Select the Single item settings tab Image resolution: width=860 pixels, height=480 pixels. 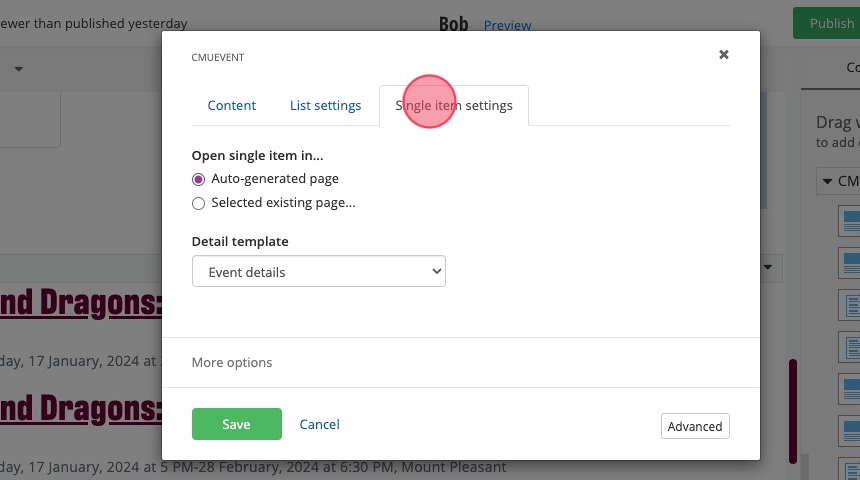(x=454, y=105)
